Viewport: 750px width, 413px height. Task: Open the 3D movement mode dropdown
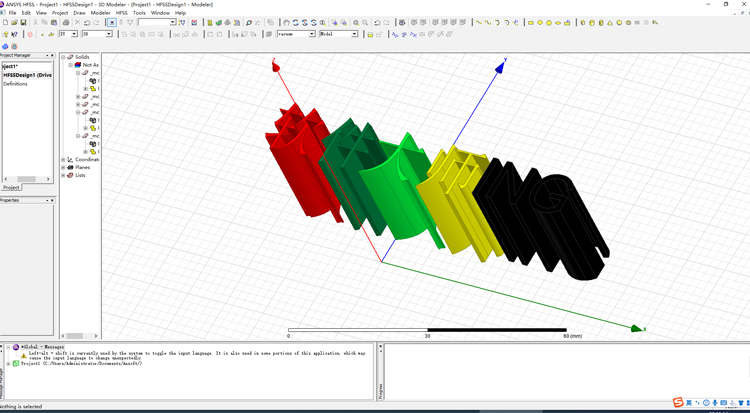coord(109,34)
